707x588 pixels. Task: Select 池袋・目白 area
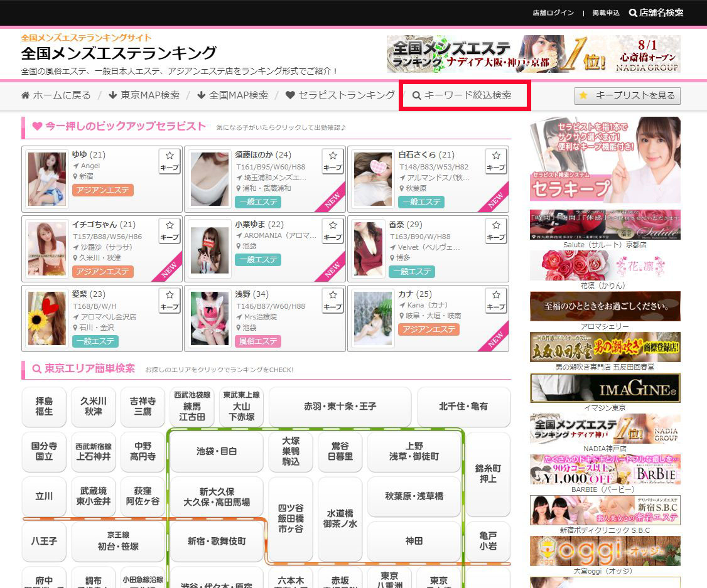point(217,451)
